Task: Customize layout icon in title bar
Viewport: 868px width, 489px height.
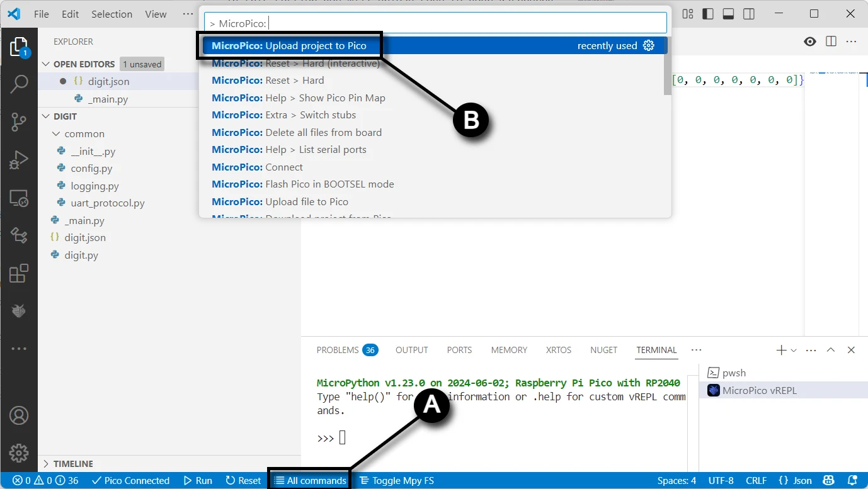Action: pyautogui.click(x=688, y=14)
